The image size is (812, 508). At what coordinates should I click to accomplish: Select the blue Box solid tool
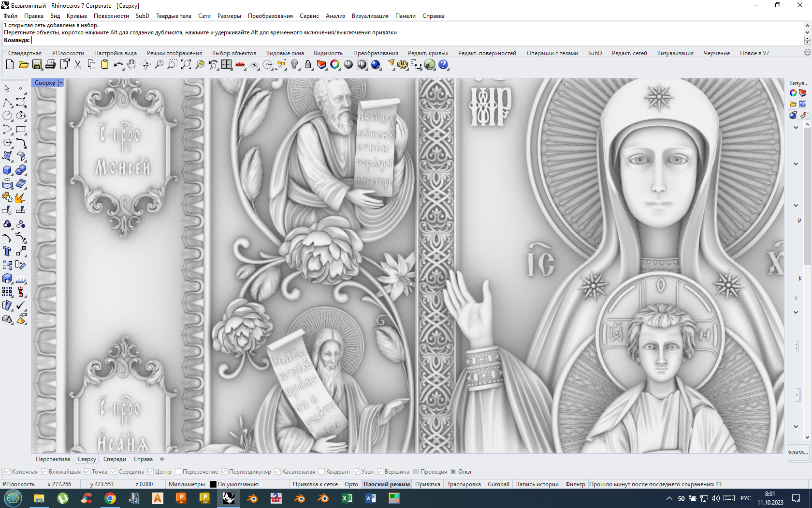click(x=7, y=170)
